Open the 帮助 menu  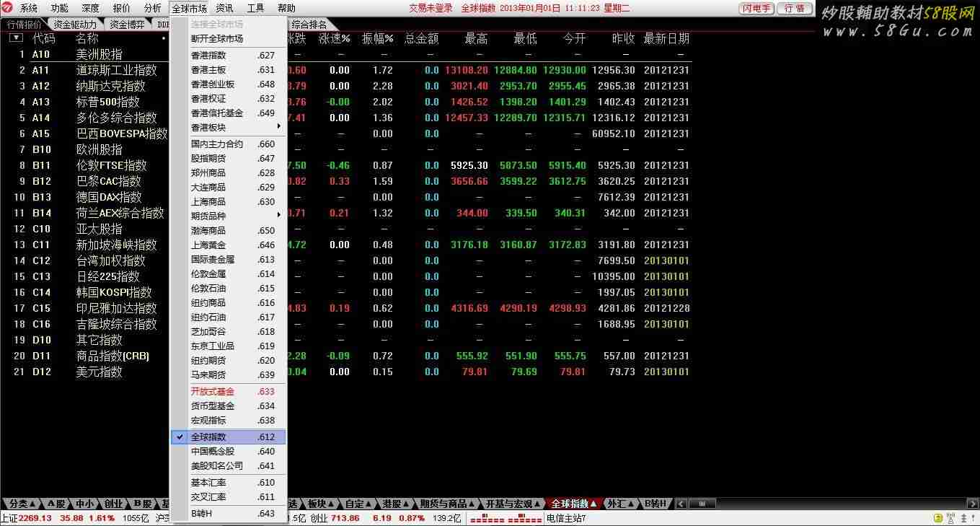pos(286,9)
